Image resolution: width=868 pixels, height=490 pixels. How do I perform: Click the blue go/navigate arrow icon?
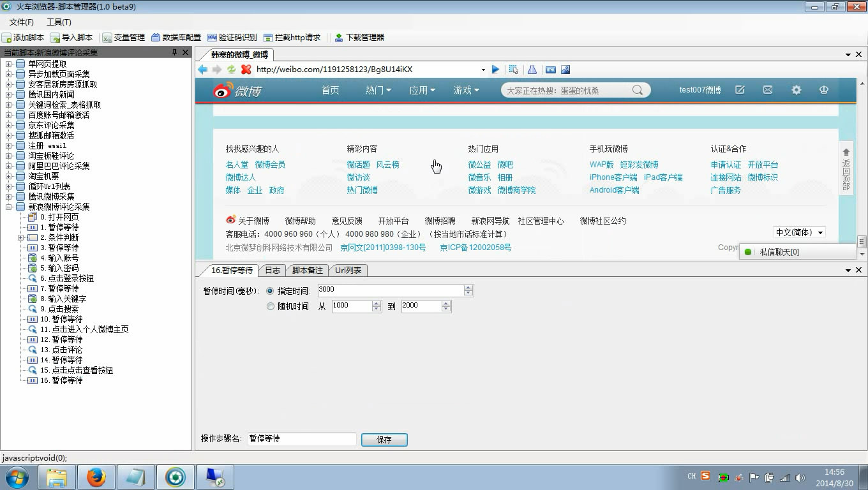[495, 70]
